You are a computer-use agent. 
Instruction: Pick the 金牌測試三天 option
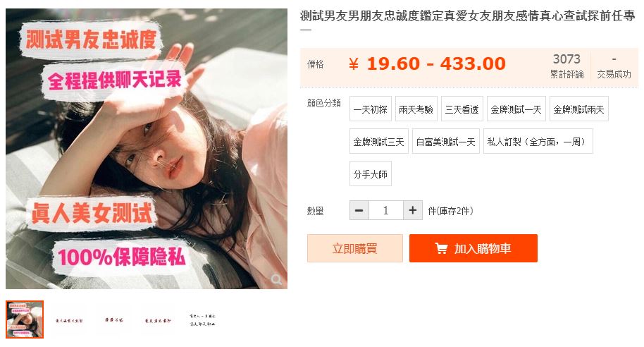[x=378, y=142]
